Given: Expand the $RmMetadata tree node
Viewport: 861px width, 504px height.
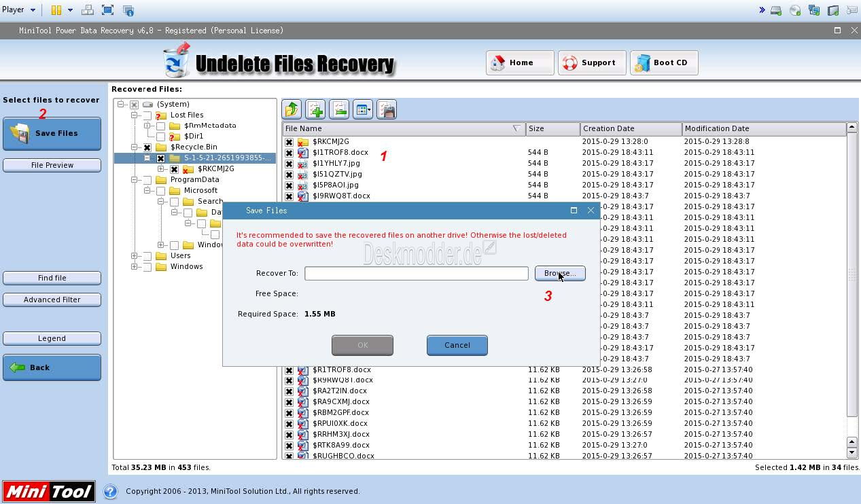Looking at the screenshot, I should coord(147,126).
